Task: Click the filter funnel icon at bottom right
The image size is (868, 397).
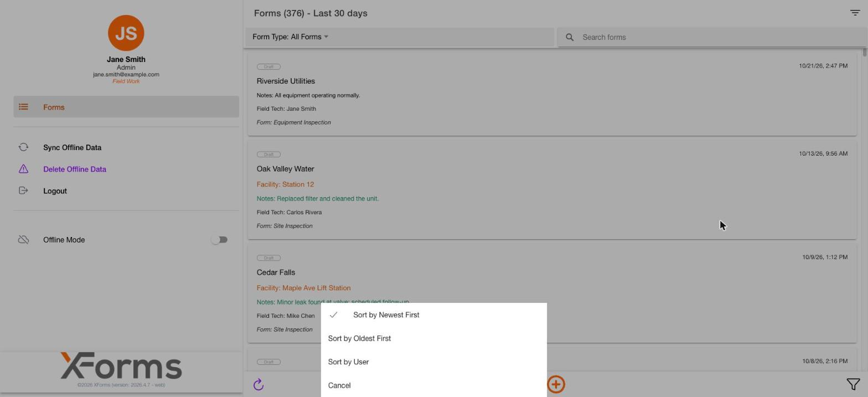Action: point(853,384)
